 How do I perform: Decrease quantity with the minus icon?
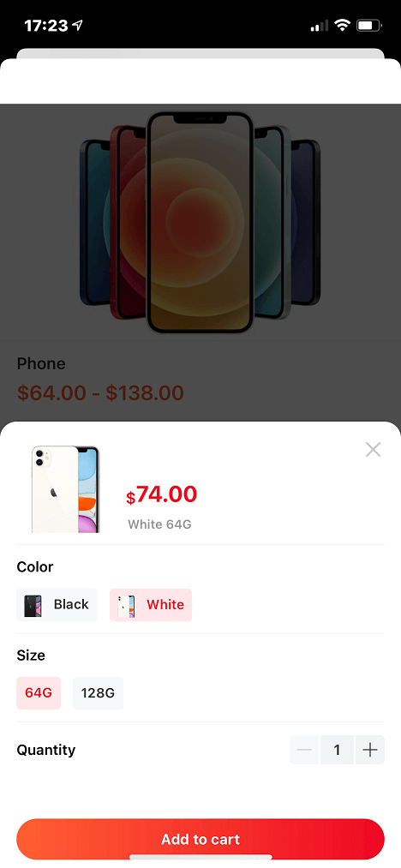[x=304, y=750]
